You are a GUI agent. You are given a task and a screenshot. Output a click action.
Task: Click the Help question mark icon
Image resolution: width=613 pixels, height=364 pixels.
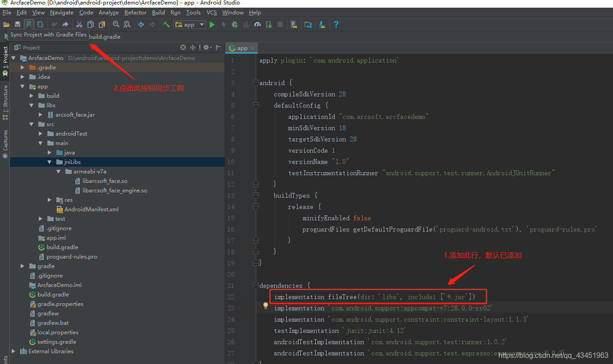click(336, 24)
